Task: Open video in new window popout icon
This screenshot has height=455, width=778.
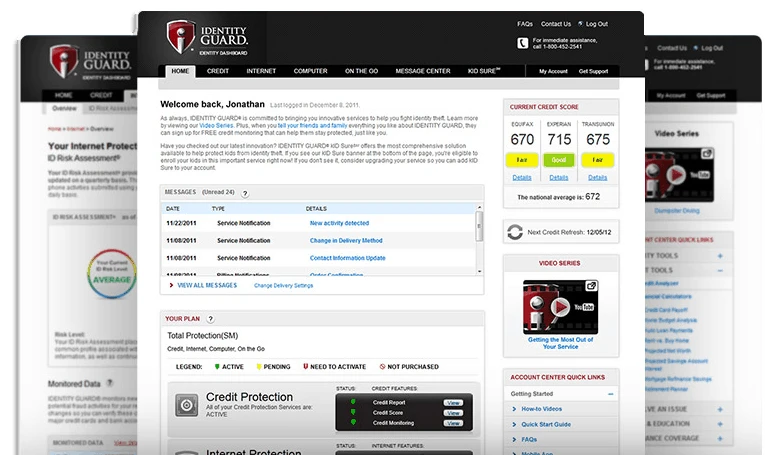Action: 591,286
